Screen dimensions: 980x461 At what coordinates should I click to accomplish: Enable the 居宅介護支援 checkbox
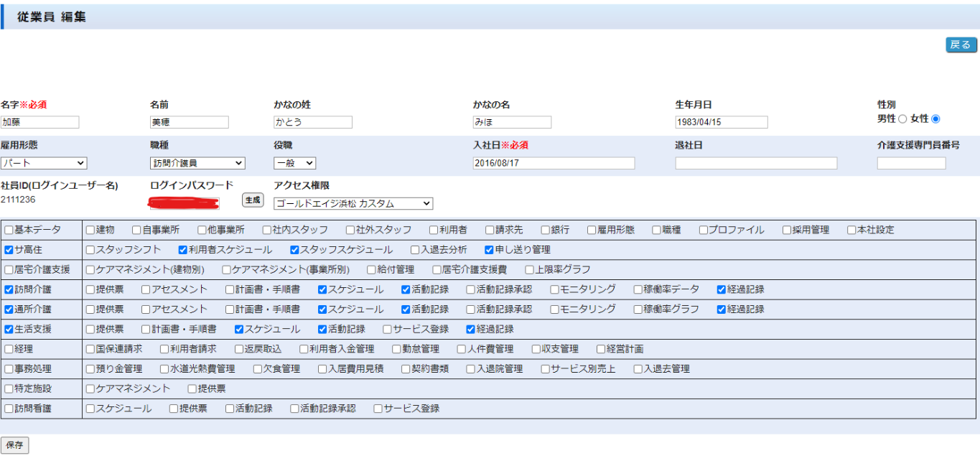9,270
